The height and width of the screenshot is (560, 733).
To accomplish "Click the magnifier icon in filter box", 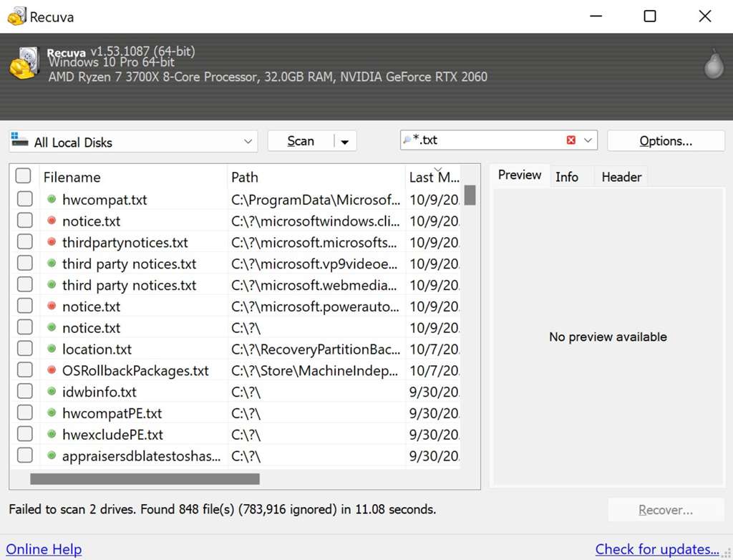I will tap(408, 140).
